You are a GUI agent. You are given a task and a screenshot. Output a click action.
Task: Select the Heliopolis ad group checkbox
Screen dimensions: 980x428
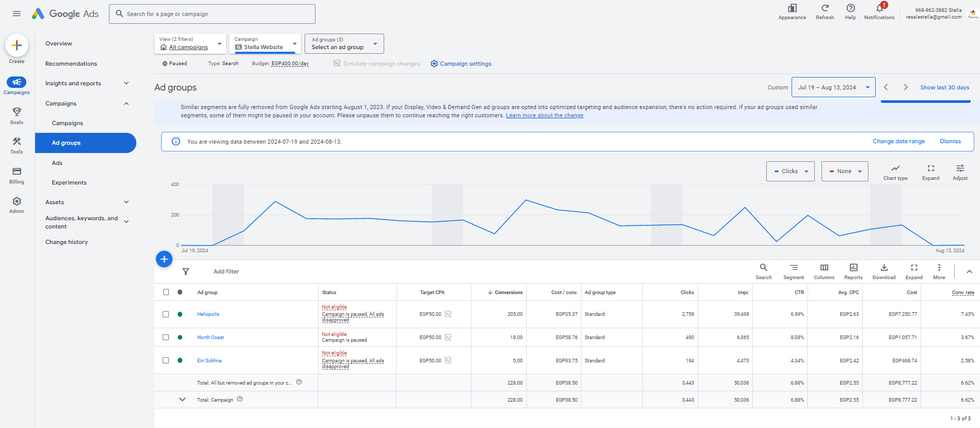pos(166,314)
